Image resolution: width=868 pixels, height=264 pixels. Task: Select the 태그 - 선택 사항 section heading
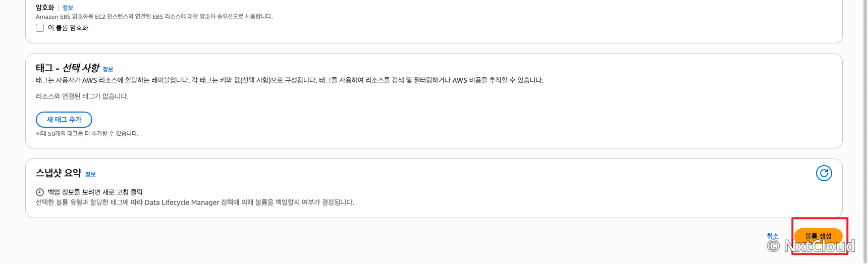(68, 68)
